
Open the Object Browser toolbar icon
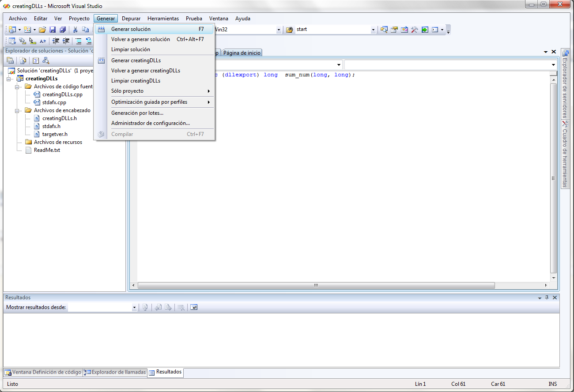[x=404, y=30]
